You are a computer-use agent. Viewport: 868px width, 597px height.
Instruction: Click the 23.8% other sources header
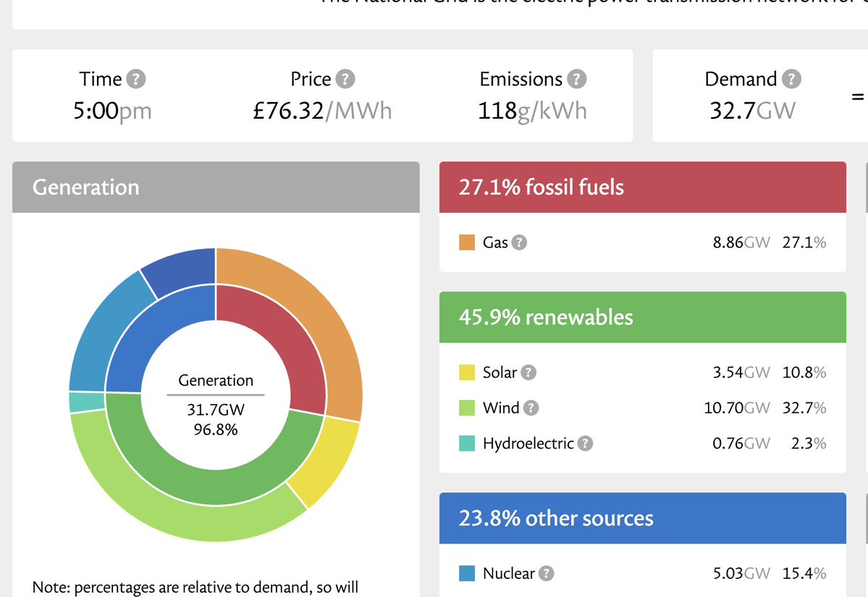[x=643, y=518]
